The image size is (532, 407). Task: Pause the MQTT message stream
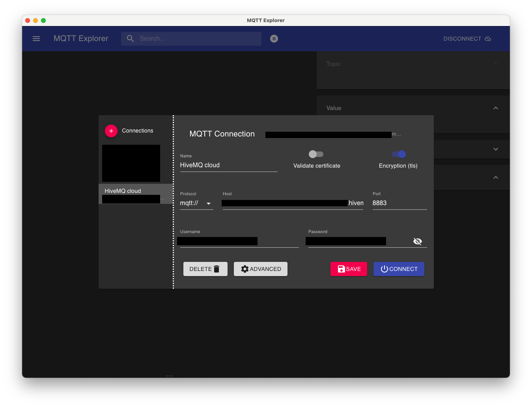(274, 39)
